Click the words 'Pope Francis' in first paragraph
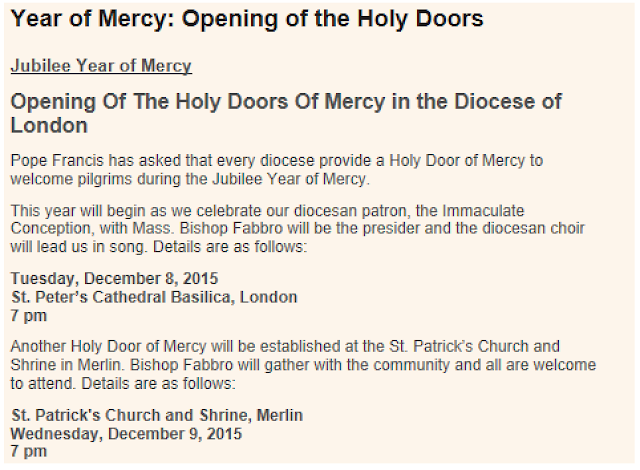640x470 pixels. [x=57, y=160]
